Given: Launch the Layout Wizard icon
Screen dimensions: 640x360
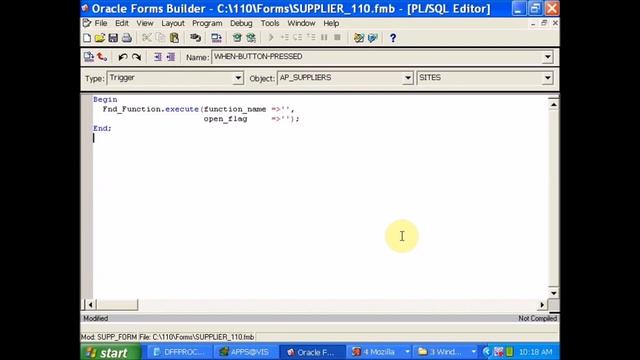Looking at the screenshot, I should pos(373,38).
